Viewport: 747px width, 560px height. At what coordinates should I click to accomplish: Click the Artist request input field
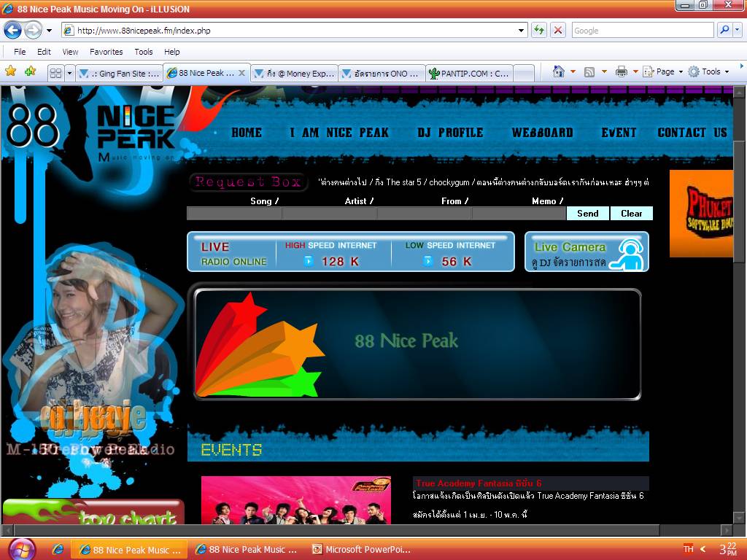coord(329,214)
